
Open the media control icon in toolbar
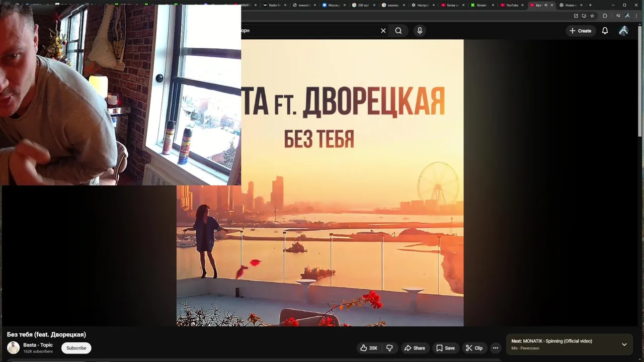(x=618, y=16)
